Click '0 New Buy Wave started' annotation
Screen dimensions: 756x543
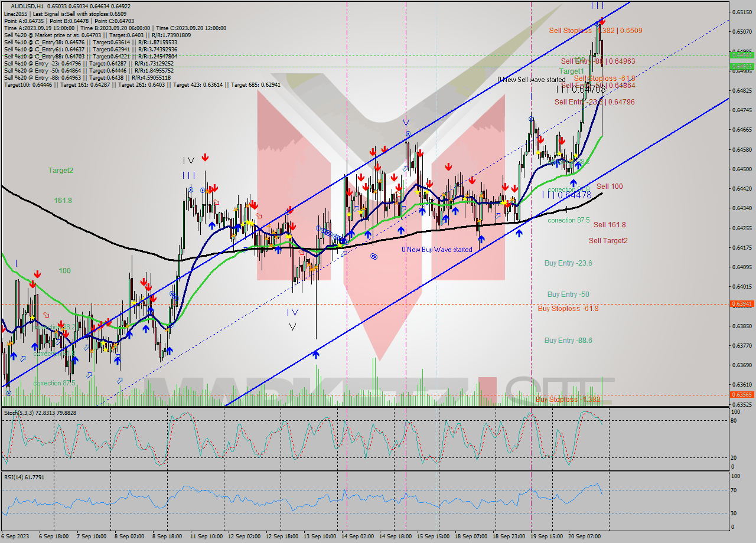point(437,250)
